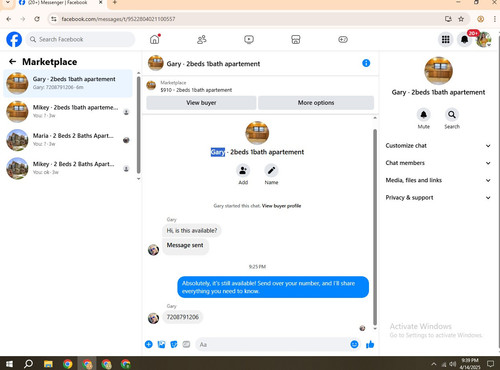The height and width of the screenshot is (370, 500).
Task: Open the Menu grid icon
Action: [446, 39]
